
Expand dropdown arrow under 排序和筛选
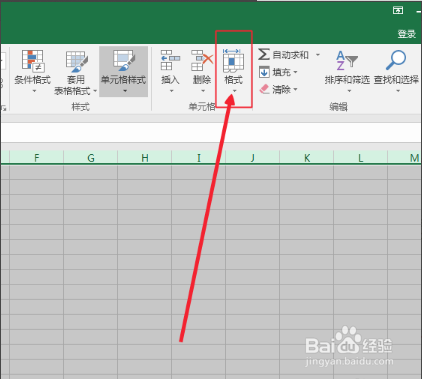point(349,91)
